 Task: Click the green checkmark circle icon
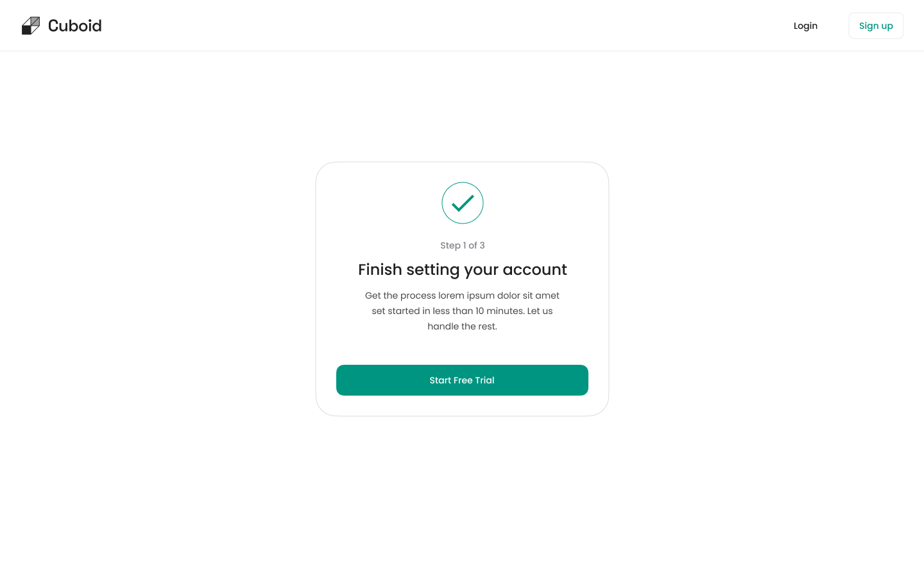pyautogui.click(x=462, y=203)
